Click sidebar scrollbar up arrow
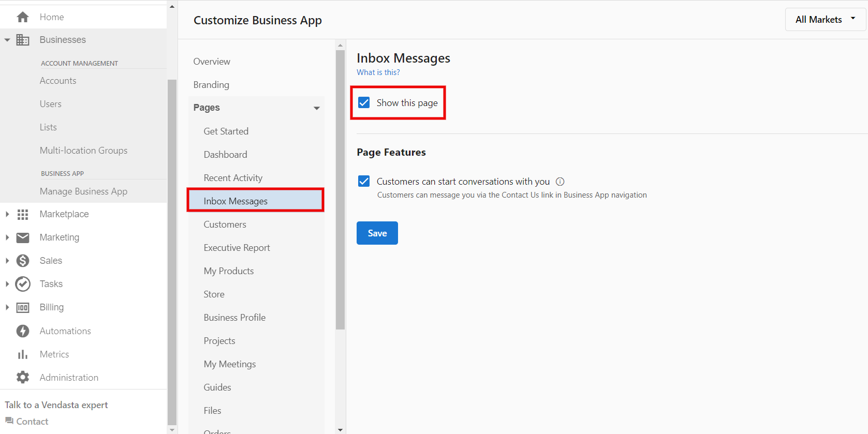This screenshot has height=434, width=868. tap(172, 7)
